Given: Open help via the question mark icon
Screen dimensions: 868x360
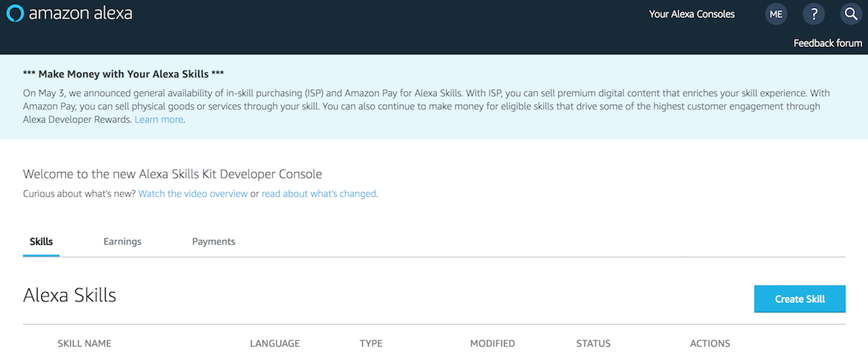Looking at the screenshot, I should (x=814, y=14).
